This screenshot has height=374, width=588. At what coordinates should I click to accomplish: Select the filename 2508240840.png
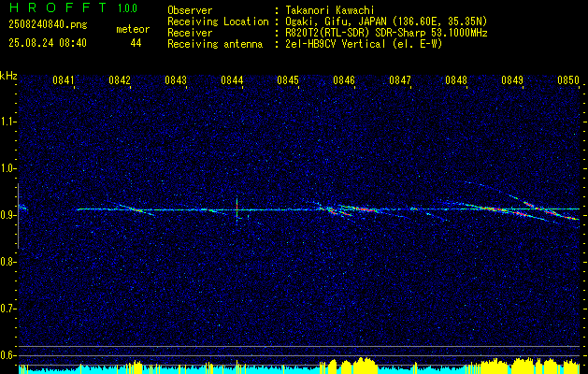click(x=48, y=25)
